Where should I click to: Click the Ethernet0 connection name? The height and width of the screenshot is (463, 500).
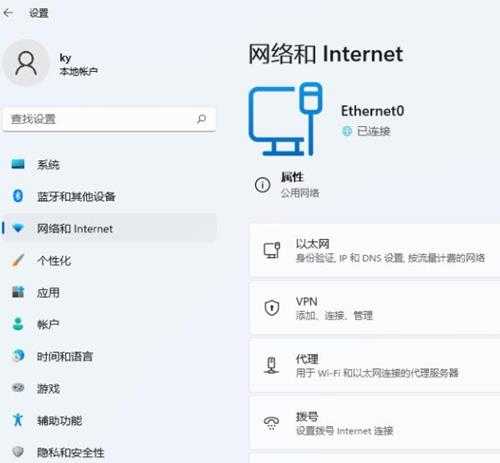coord(372,111)
